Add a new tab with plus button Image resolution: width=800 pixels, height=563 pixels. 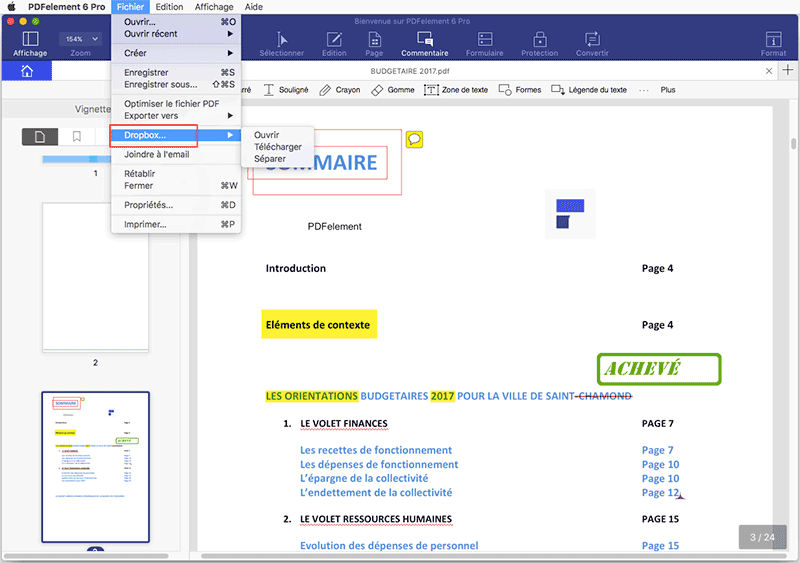[x=788, y=70]
